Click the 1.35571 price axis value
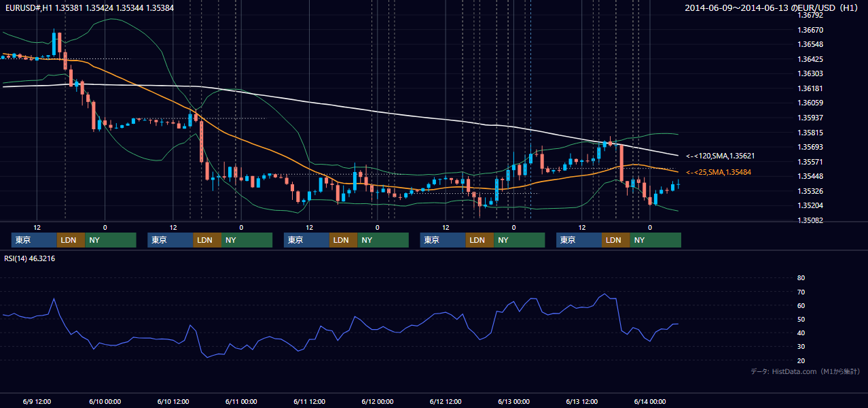The width and height of the screenshot is (868, 408). coord(810,162)
